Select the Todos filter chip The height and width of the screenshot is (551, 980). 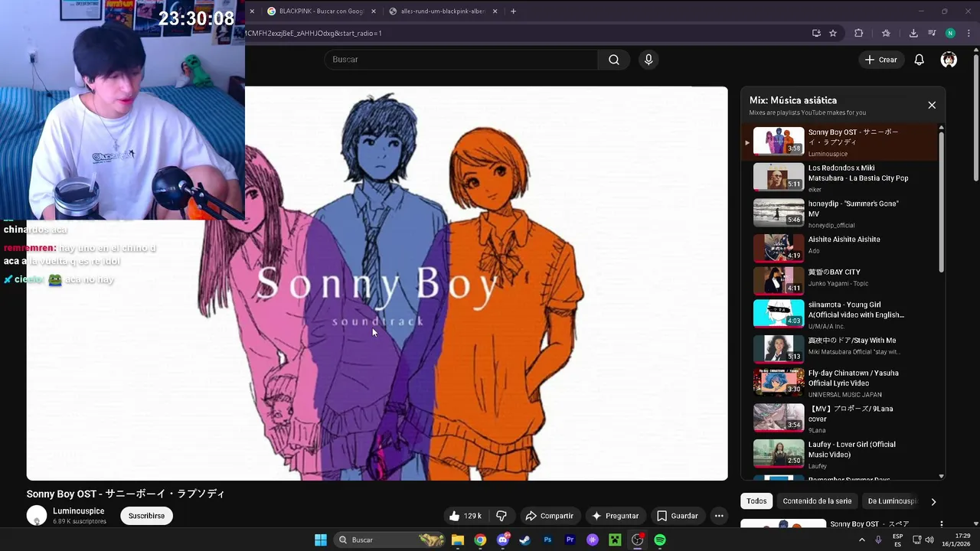tap(756, 501)
